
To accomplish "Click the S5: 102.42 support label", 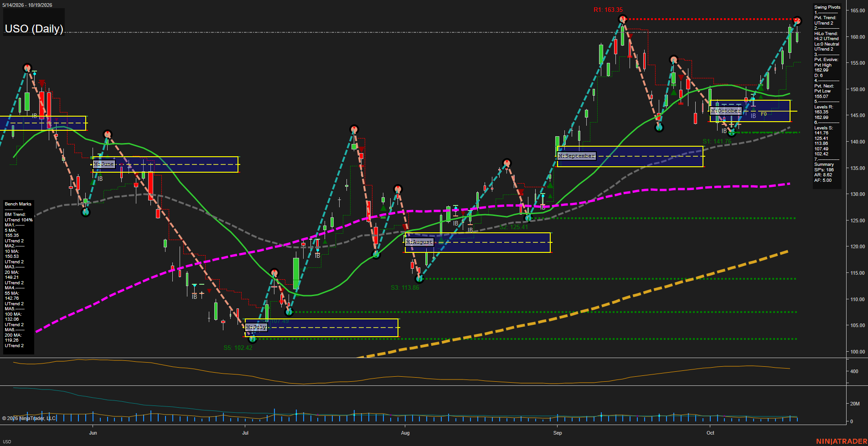I will click(238, 348).
